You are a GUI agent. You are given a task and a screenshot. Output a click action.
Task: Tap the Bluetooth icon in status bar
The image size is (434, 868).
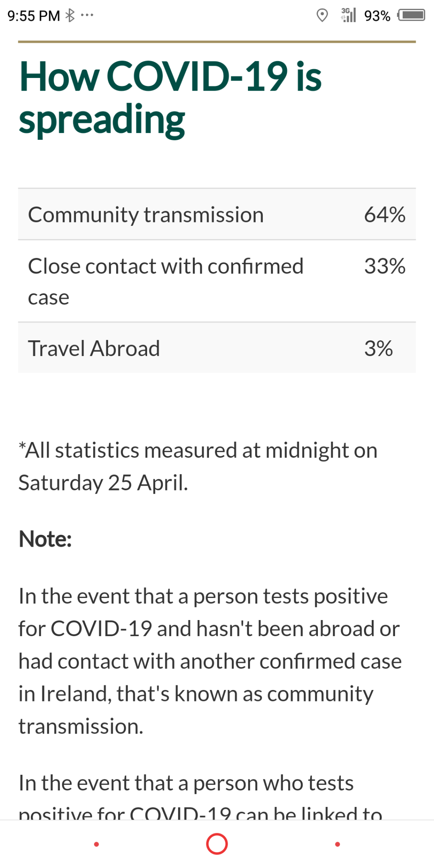point(70,16)
